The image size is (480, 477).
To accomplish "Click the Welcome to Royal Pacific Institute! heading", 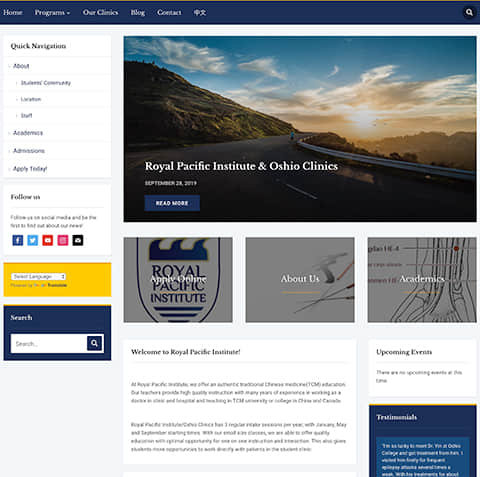I will pyautogui.click(x=186, y=352).
